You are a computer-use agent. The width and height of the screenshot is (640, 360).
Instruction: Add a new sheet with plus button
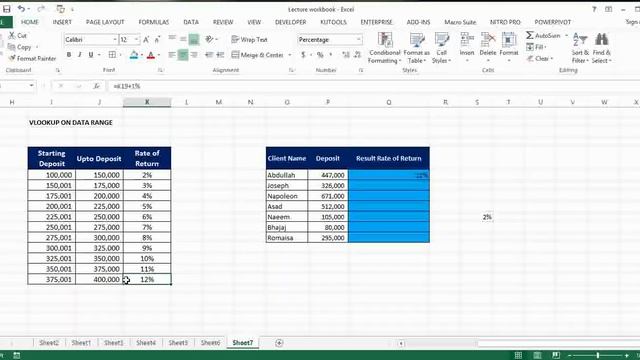coord(279,343)
